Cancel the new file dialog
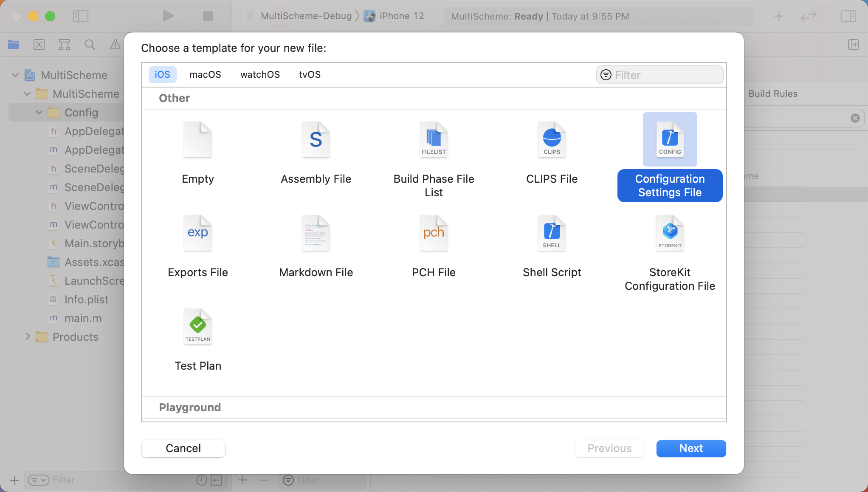 [183, 448]
